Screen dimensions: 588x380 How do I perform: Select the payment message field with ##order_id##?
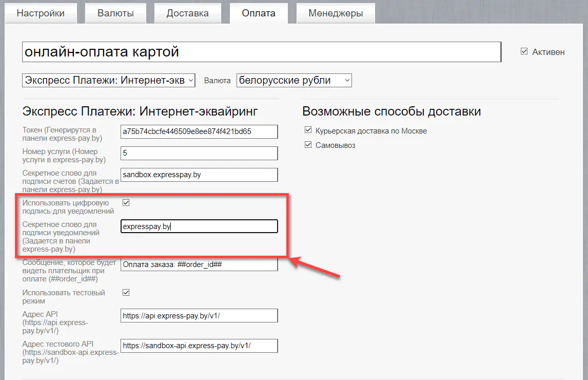pyautogui.click(x=199, y=265)
